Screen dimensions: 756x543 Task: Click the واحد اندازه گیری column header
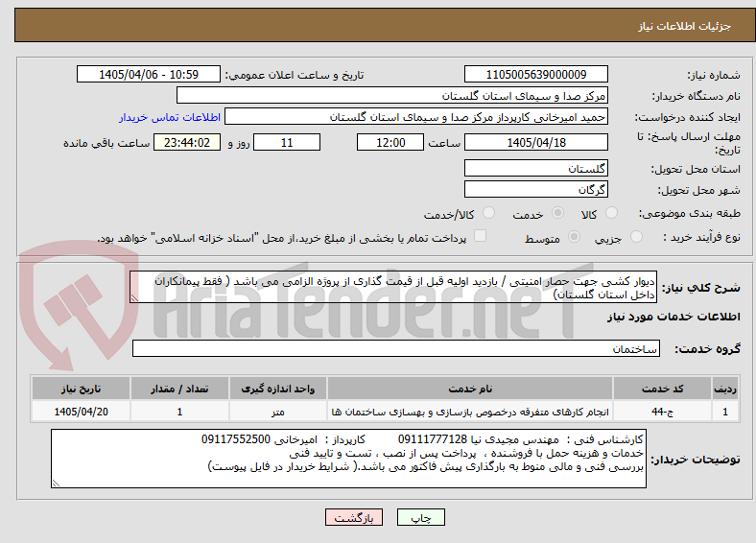277,389
